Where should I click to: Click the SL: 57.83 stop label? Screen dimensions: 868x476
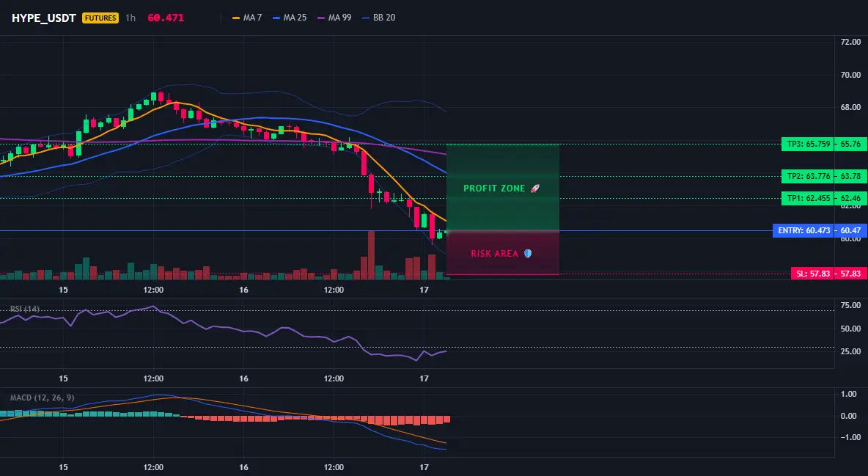click(x=812, y=274)
